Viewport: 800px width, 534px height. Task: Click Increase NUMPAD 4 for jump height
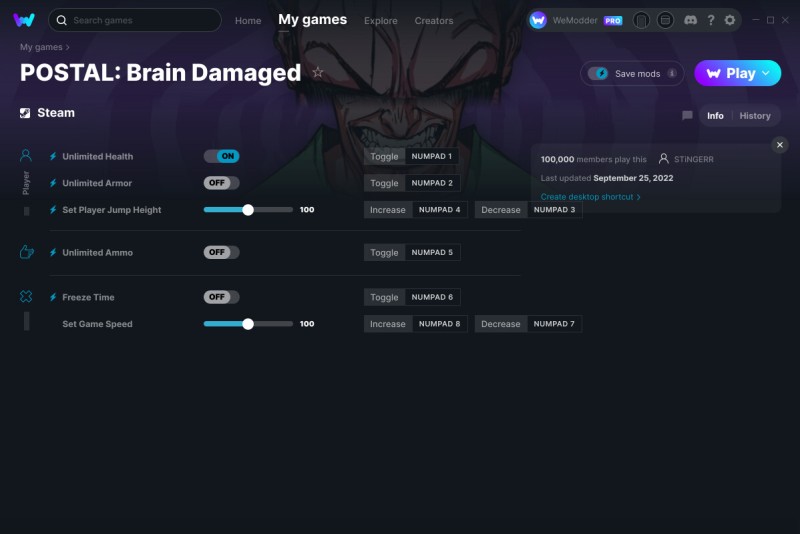415,210
